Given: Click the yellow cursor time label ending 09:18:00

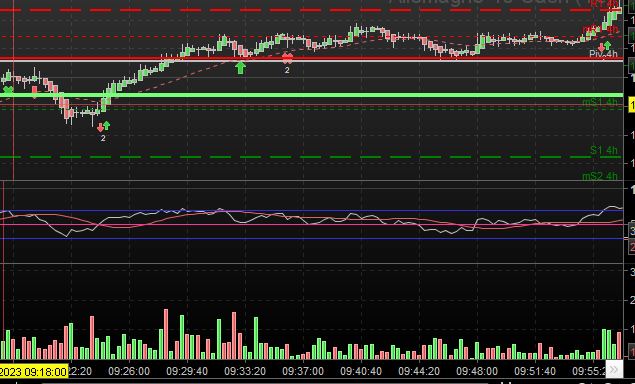Looking at the screenshot, I should 34,371.
